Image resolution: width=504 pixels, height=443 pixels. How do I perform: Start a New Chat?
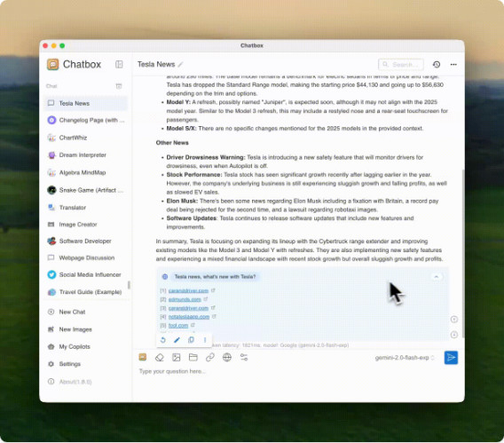tap(85, 312)
